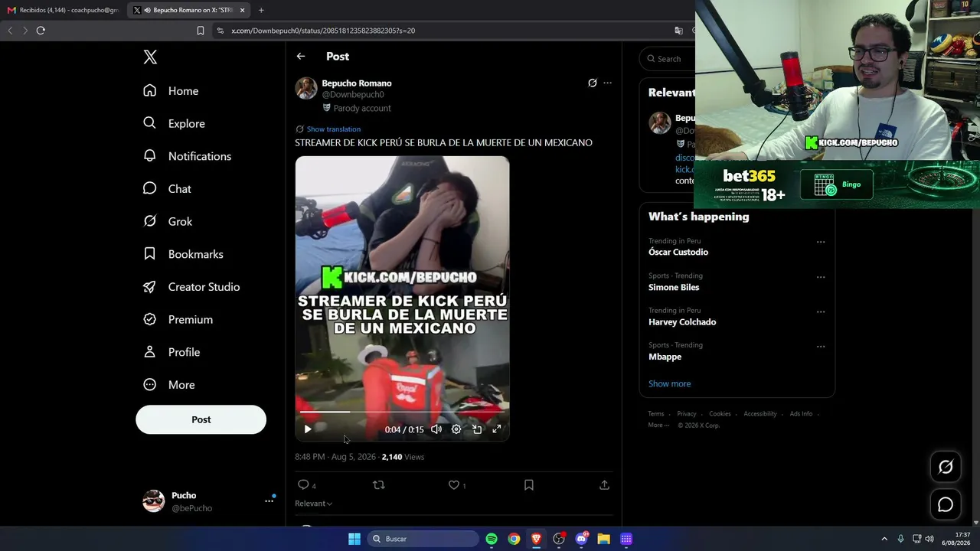Screen dimensions: 980x551
Task: Seek using the video progress bar
Action: point(402,412)
